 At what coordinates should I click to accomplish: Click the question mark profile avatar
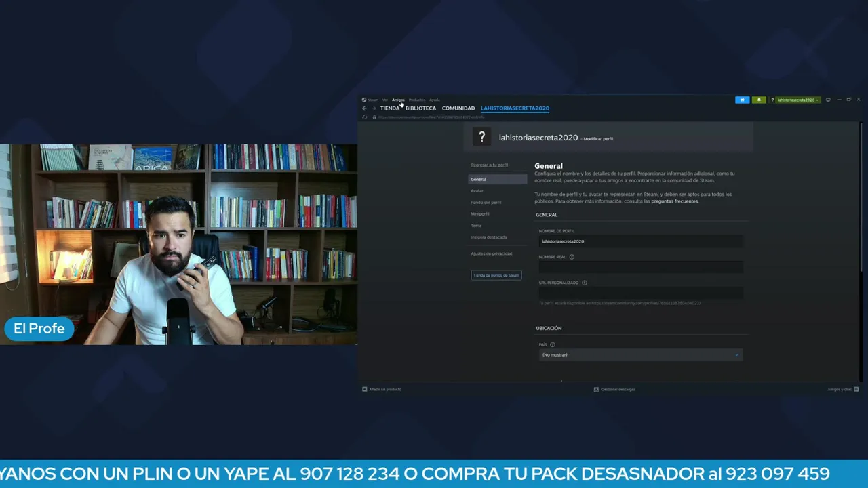pyautogui.click(x=481, y=137)
